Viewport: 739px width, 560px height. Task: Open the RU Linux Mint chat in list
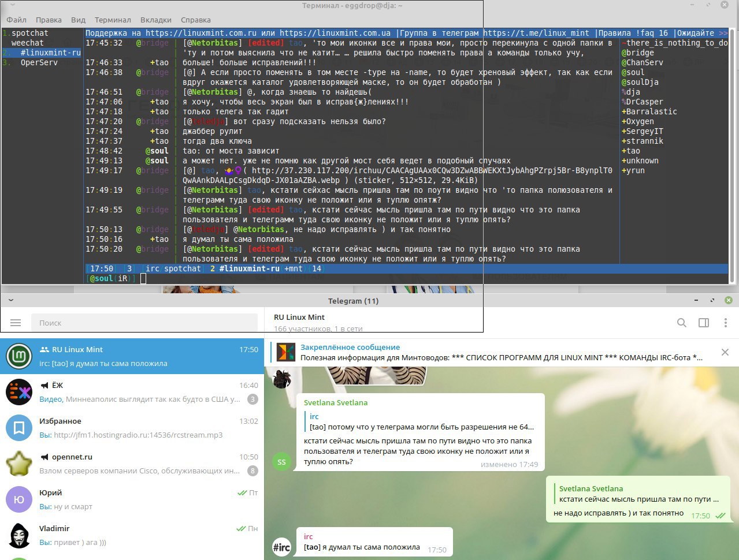(132, 356)
